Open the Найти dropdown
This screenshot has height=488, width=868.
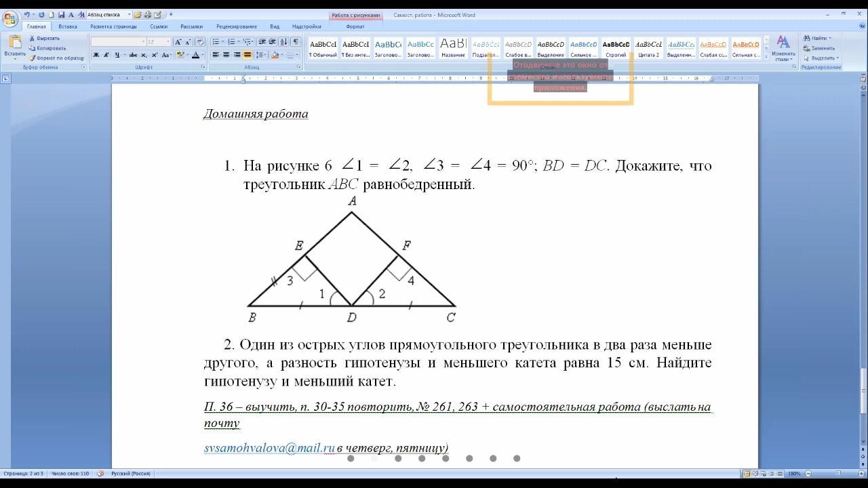(x=817, y=38)
